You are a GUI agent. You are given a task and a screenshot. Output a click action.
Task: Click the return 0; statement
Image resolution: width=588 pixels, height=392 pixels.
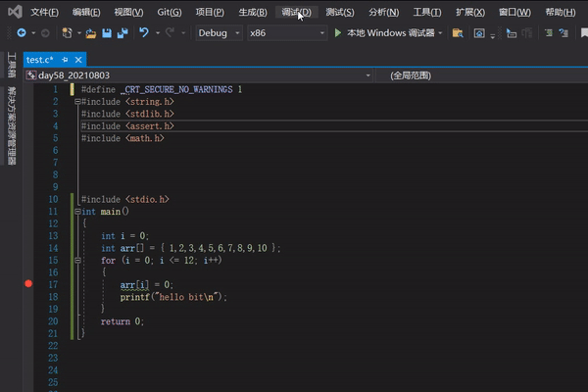tap(122, 321)
